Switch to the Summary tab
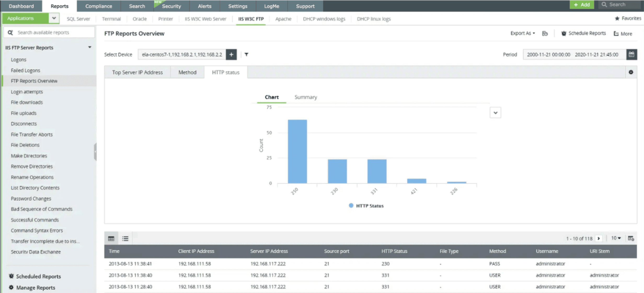Viewport: 644px width, 293px height. pyautogui.click(x=306, y=97)
